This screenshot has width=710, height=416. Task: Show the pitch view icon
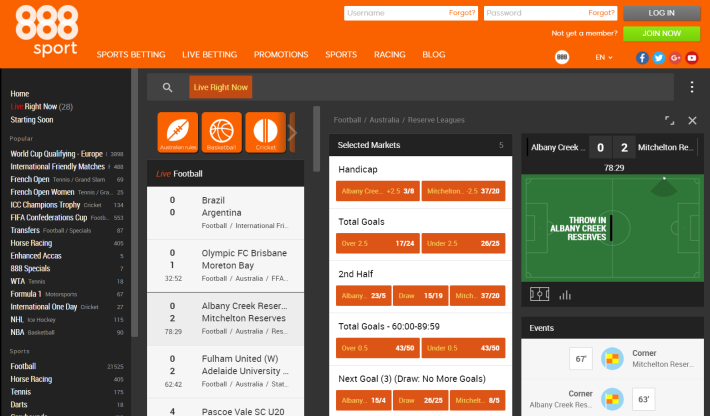[x=539, y=294]
